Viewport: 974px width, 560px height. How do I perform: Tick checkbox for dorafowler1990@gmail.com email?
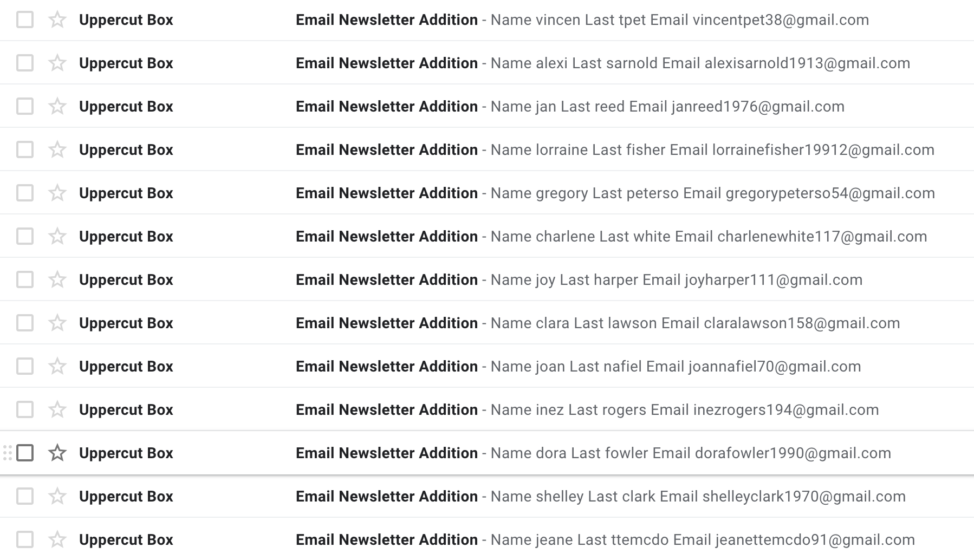tap(25, 453)
